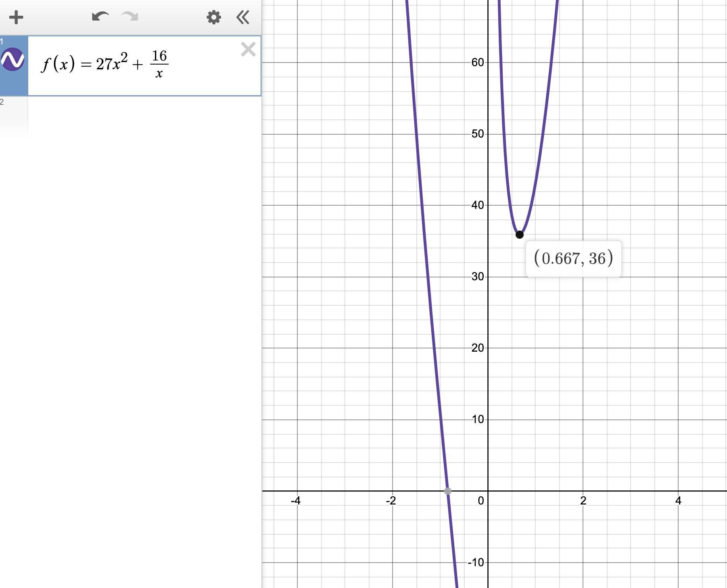This screenshot has height=588, width=727.
Task: Undo the last action
Action: pos(100,17)
